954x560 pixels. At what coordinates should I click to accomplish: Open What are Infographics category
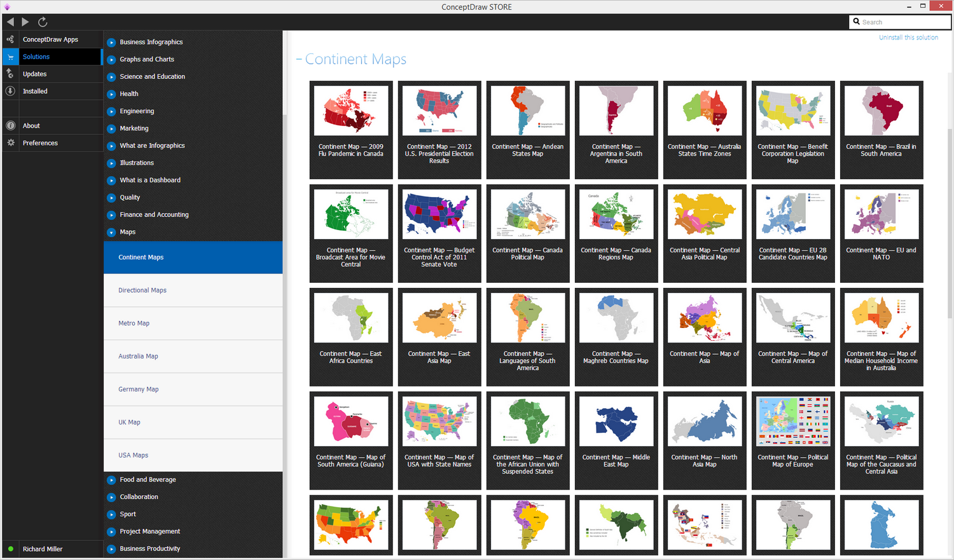tap(152, 146)
